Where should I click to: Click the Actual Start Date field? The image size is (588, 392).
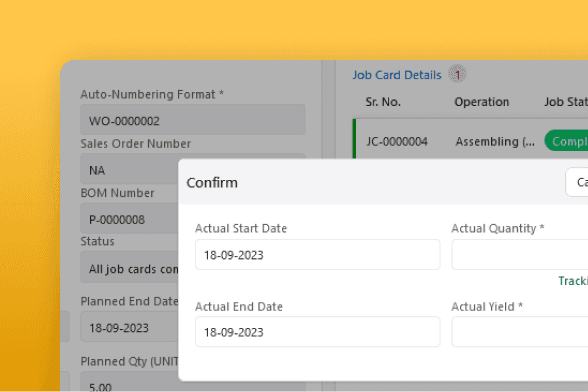coord(317,255)
